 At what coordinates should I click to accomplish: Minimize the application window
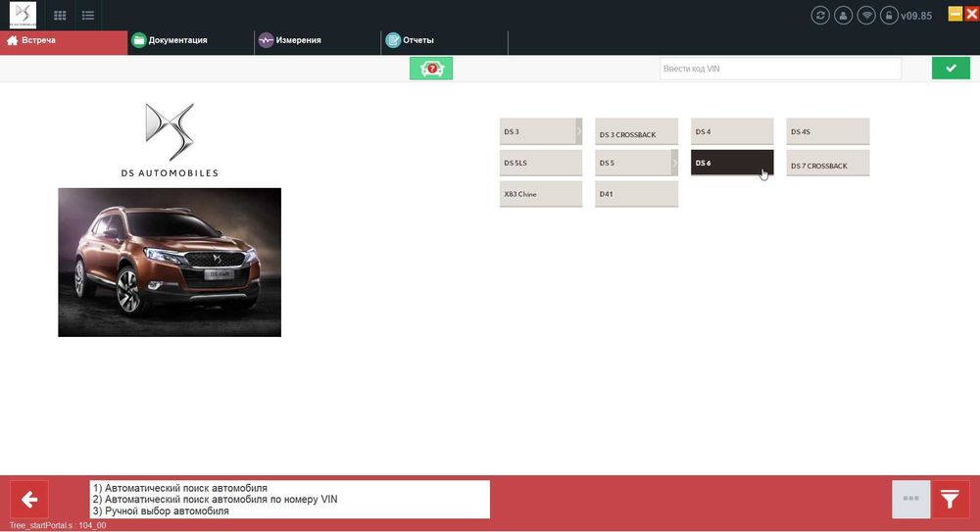pos(955,14)
